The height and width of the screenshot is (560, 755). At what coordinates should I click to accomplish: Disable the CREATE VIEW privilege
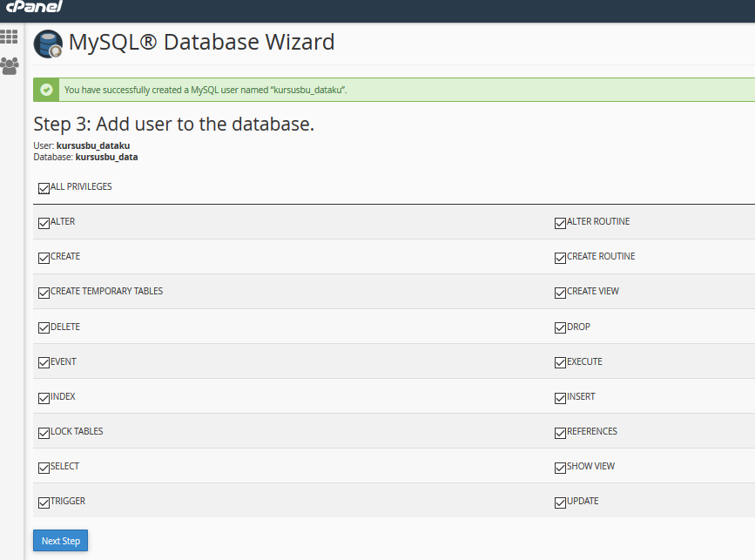pos(560,293)
